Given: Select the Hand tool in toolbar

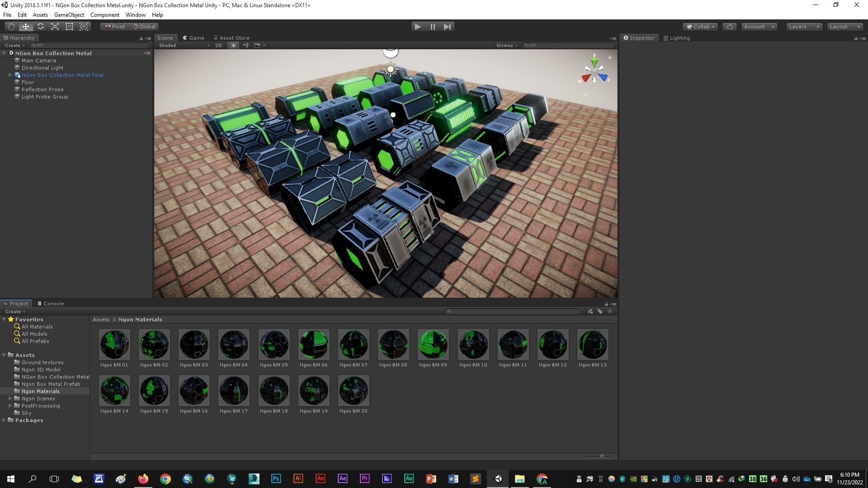Looking at the screenshot, I should (11, 27).
